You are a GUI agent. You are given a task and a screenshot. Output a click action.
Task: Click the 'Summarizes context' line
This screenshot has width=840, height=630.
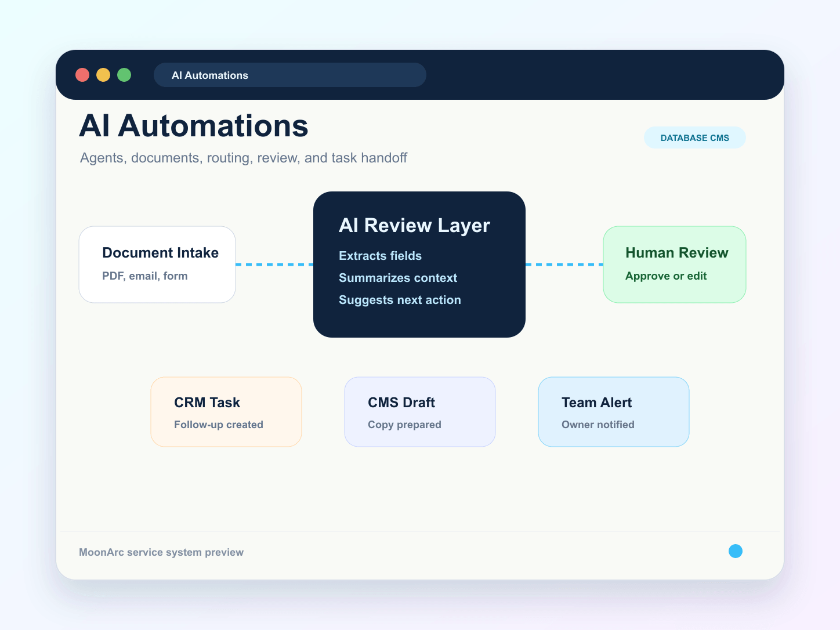coord(398,278)
